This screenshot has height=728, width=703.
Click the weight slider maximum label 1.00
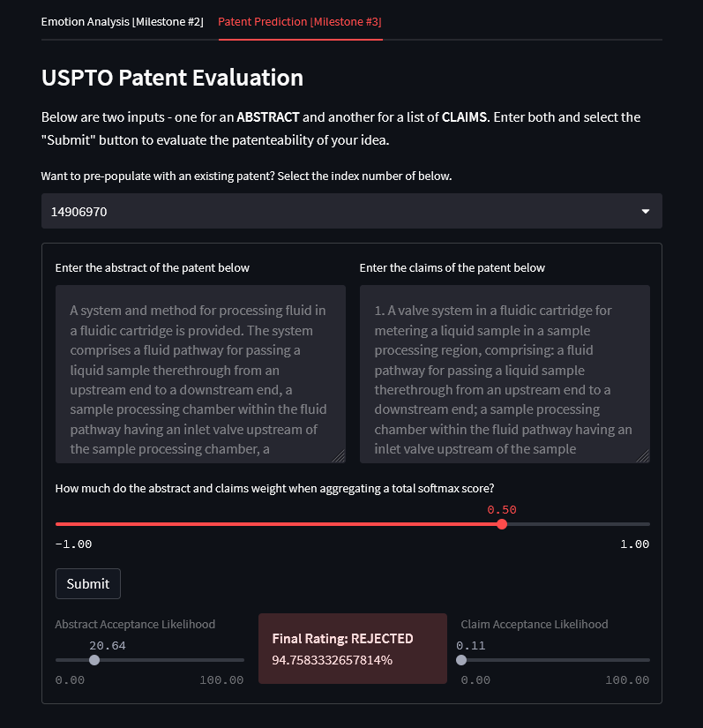coord(634,544)
